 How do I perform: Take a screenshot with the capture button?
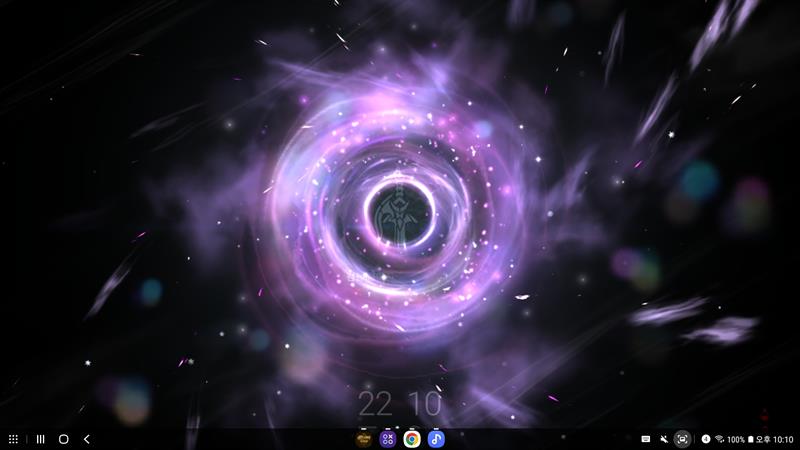coord(682,439)
